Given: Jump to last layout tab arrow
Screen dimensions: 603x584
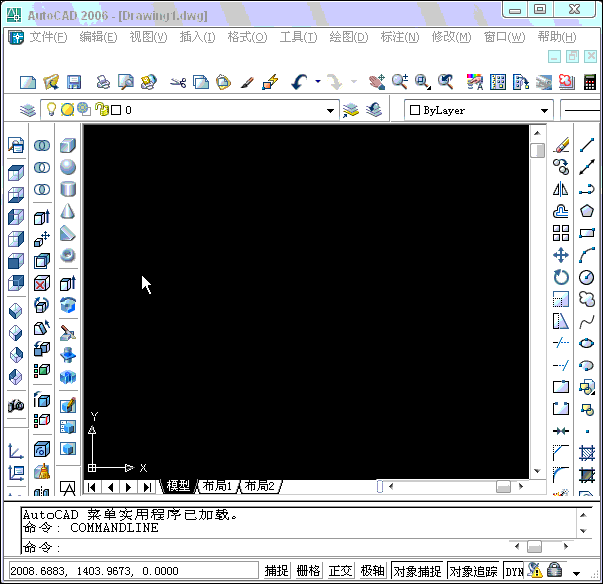Looking at the screenshot, I should 147,487.
